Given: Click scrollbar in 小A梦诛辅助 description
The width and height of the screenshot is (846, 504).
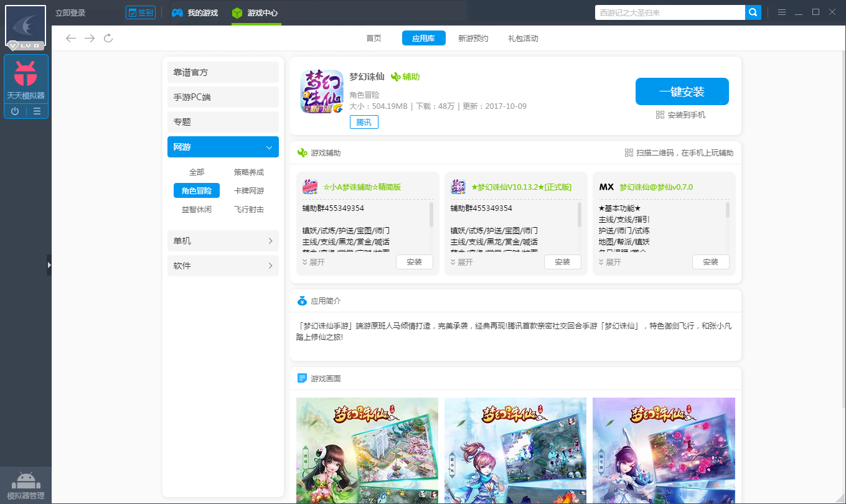Looking at the screenshot, I should [431, 215].
